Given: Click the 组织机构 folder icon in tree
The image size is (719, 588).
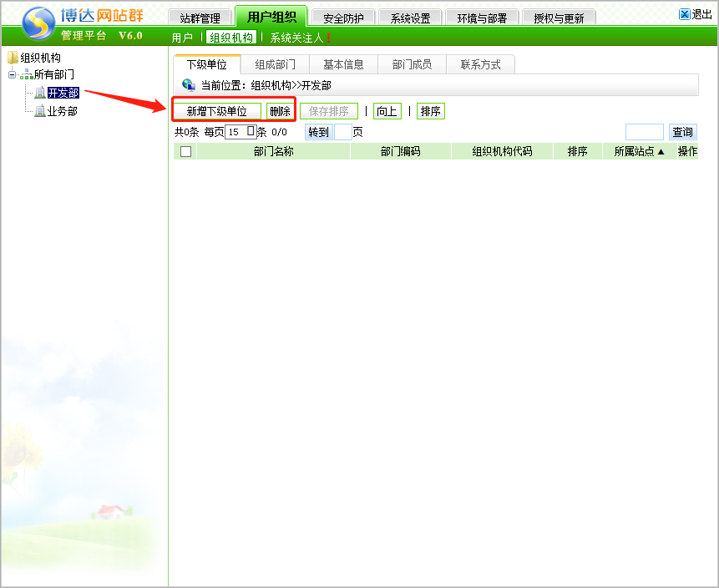Looking at the screenshot, I should click(13, 58).
